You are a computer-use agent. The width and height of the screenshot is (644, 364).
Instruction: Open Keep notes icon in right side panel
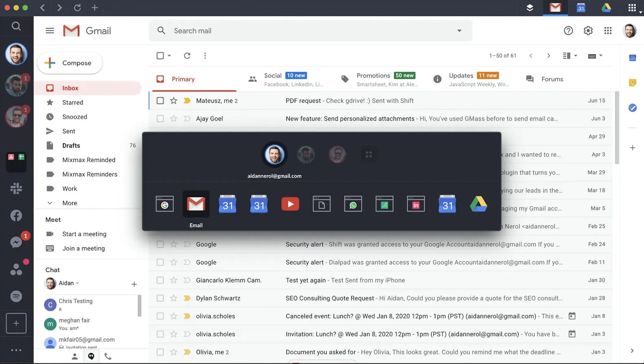[632, 83]
